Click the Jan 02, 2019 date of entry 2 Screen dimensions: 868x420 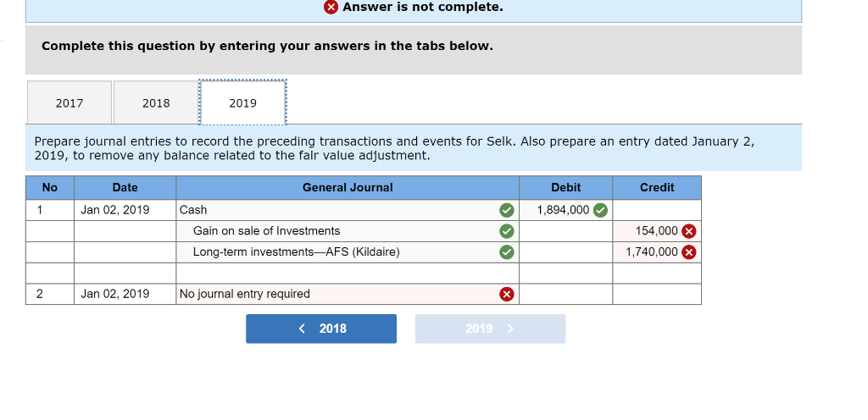coord(125,294)
